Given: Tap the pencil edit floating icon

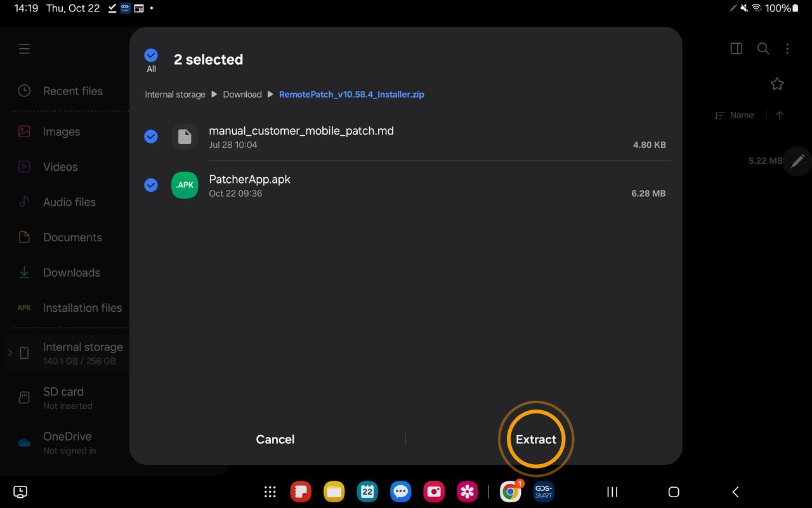Looking at the screenshot, I should click(x=797, y=161).
